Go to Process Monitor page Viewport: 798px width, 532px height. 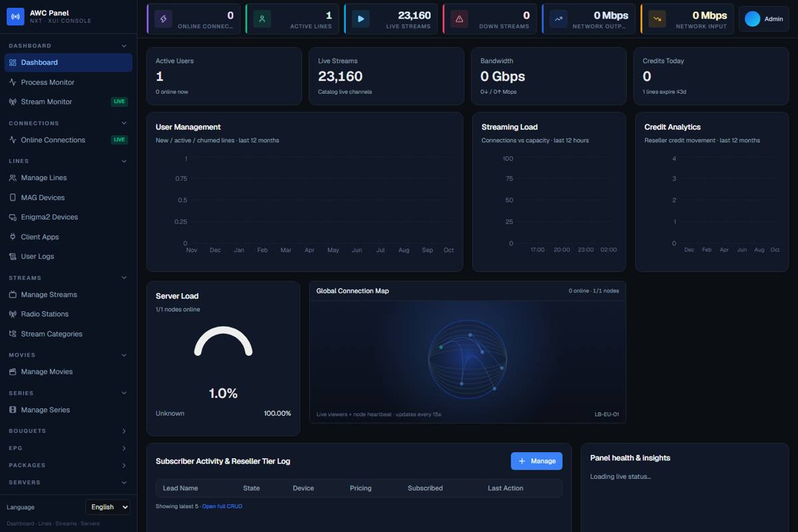[68, 82]
